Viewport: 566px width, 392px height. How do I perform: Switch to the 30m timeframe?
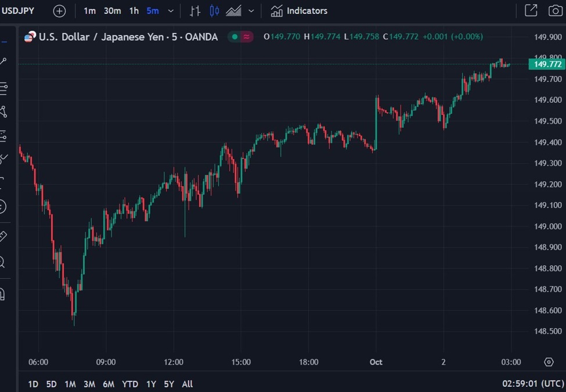[113, 11]
